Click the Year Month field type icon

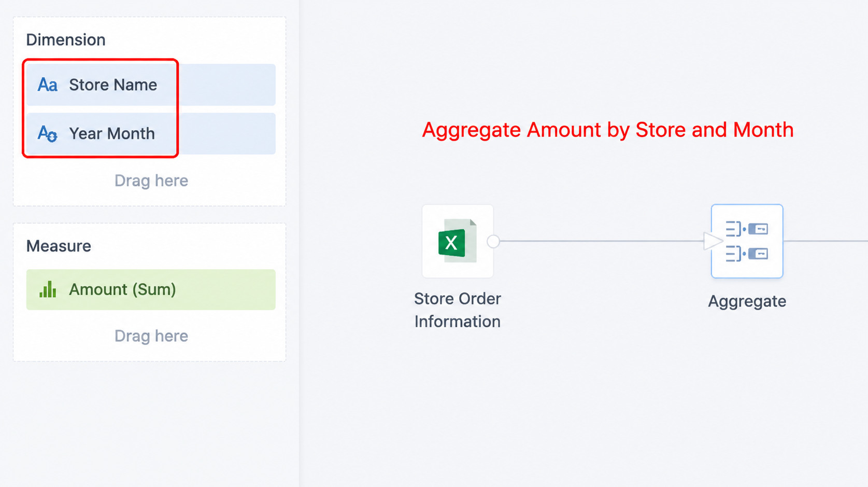(47, 133)
